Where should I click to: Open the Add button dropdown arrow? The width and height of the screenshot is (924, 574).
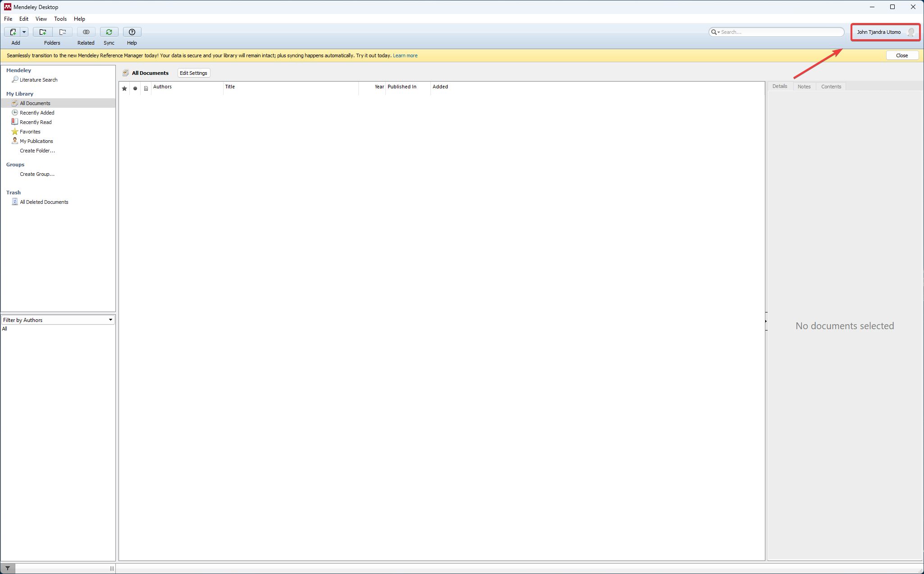pyautogui.click(x=24, y=32)
